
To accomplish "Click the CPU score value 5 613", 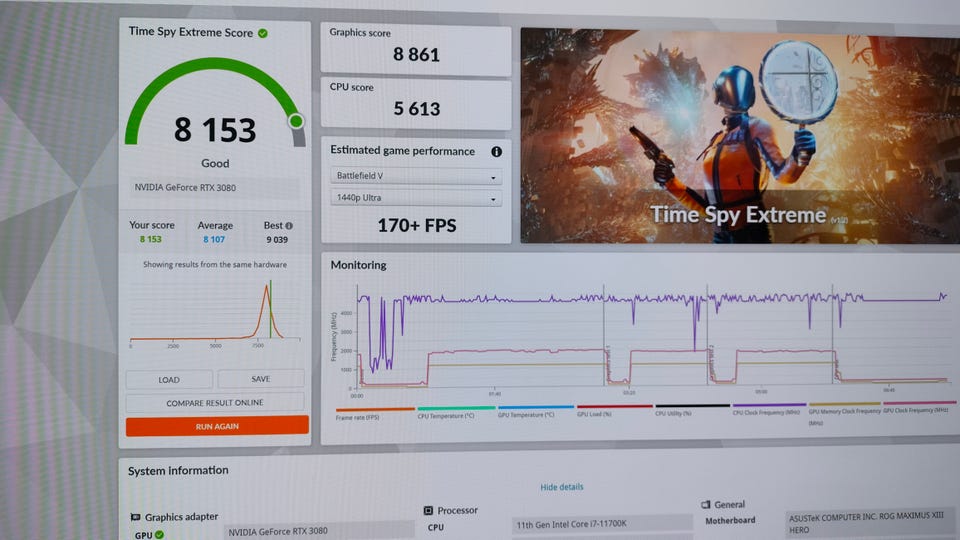I will tap(417, 109).
